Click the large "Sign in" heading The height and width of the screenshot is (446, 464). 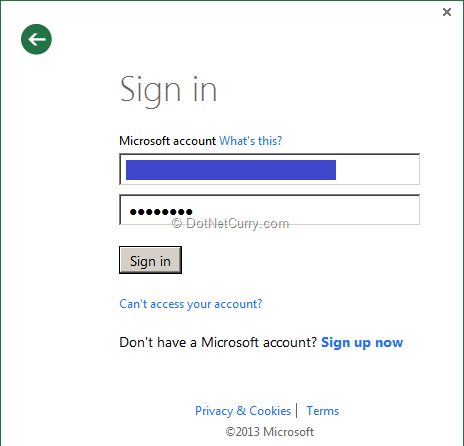coord(168,90)
